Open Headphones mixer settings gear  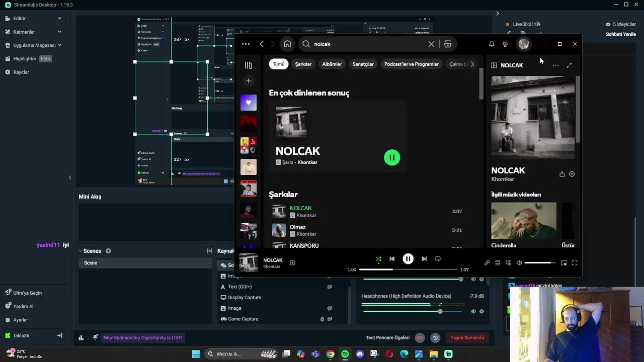[481, 311]
